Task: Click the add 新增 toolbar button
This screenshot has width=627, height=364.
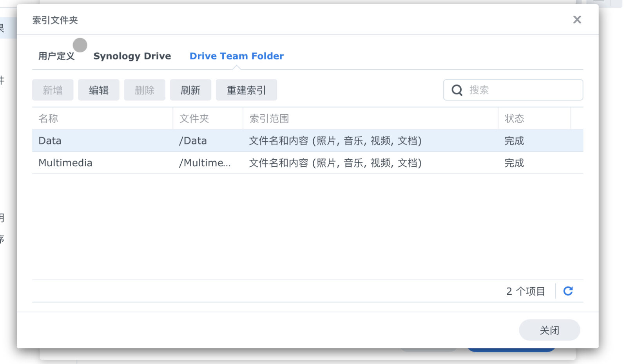Action: click(x=53, y=90)
